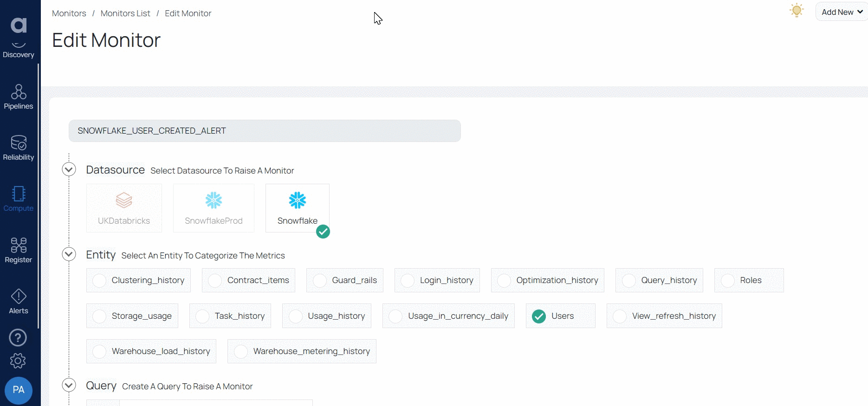
Task: Click the green checkmark on Snowflake
Action: tap(323, 231)
